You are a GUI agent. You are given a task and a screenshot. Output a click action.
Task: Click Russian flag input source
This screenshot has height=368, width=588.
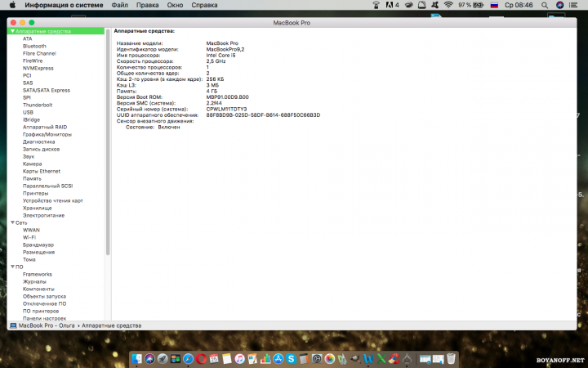tap(494, 5)
